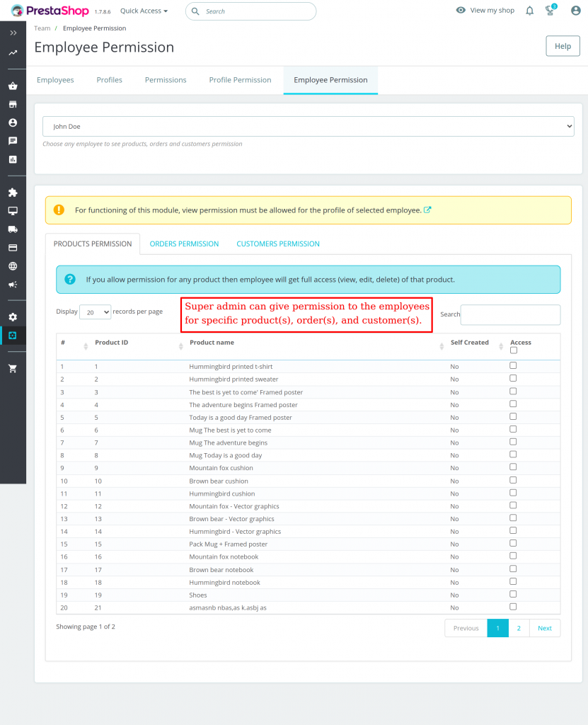The image size is (588, 725).
Task: Focus the table Search input
Action: (x=510, y=314)
